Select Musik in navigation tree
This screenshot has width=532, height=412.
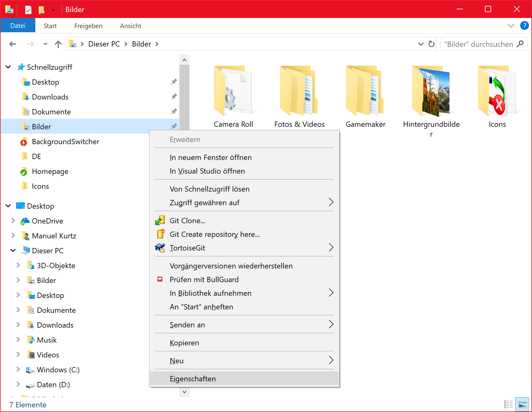pos(46,340)
